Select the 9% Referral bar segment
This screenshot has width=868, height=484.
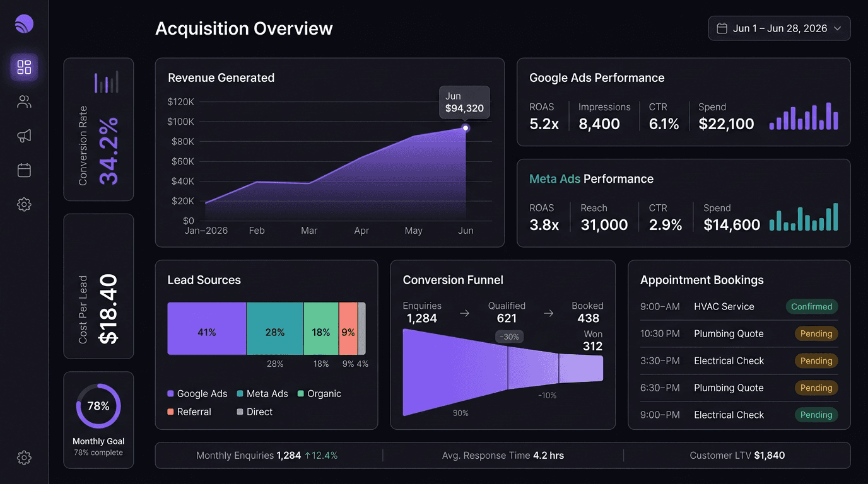pyautogui.click(x=348, y=328)
